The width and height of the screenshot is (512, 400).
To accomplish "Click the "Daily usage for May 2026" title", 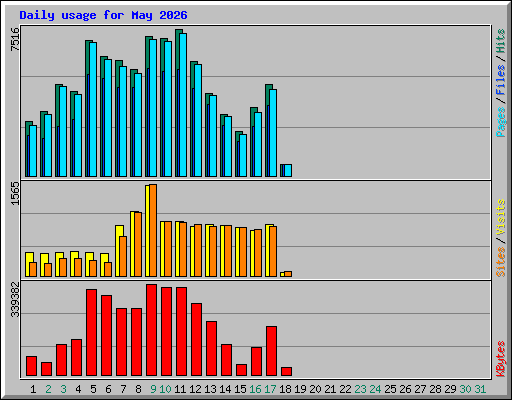I will click(x=103, y=15).
